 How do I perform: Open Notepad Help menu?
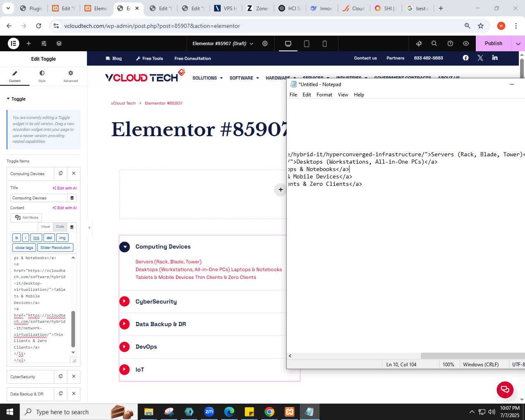coord(359,95)
